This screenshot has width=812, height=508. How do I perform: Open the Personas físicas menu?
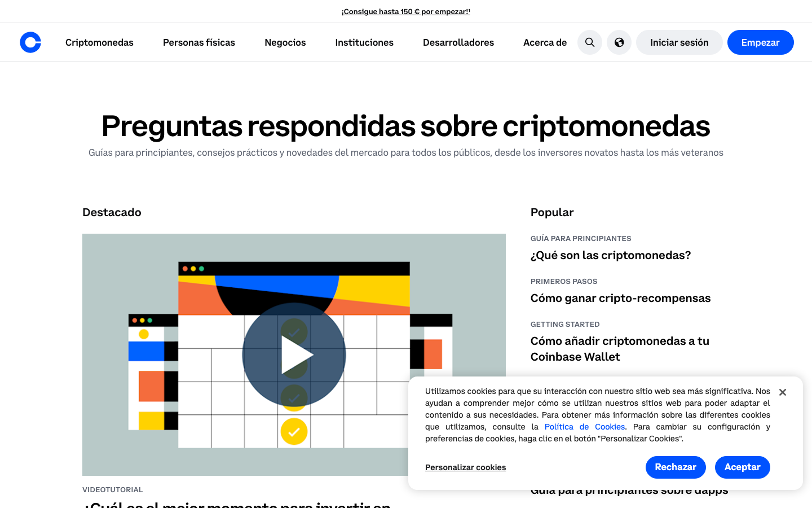click(x=199, y=42)
